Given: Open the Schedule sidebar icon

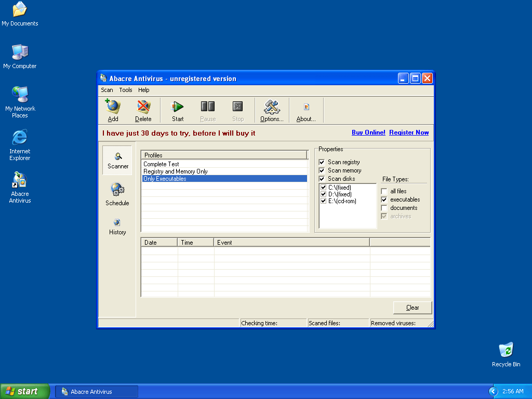Looking at the screenshot, I should pyautogui.click(x=117, y=190).
